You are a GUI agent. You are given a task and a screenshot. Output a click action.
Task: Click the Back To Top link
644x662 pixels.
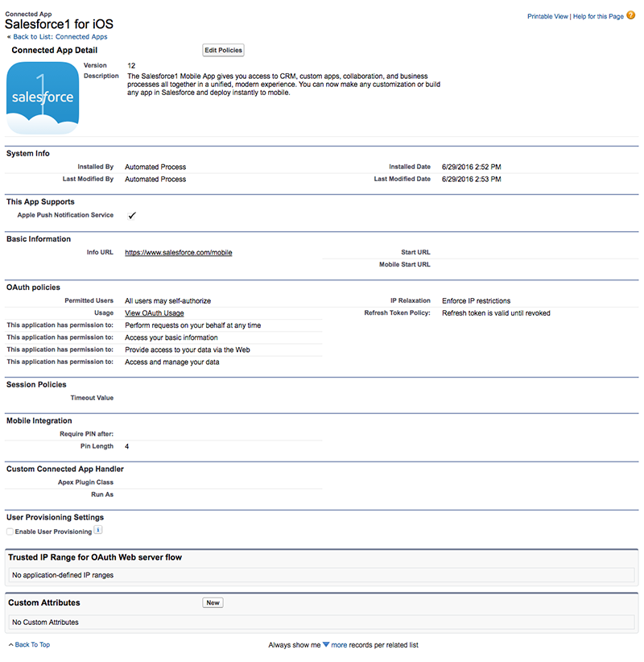point(32,645)
